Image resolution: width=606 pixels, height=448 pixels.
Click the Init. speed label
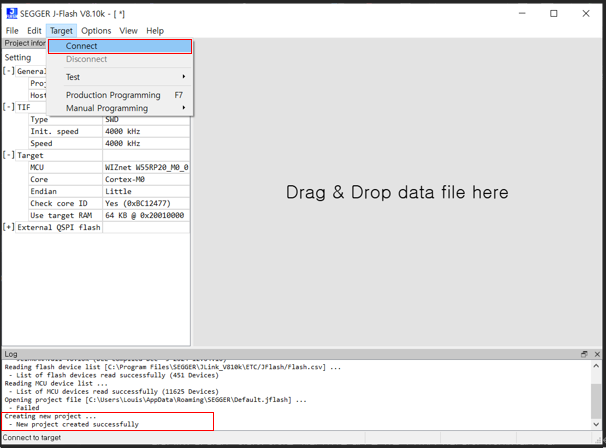click(x=54, y=131)
